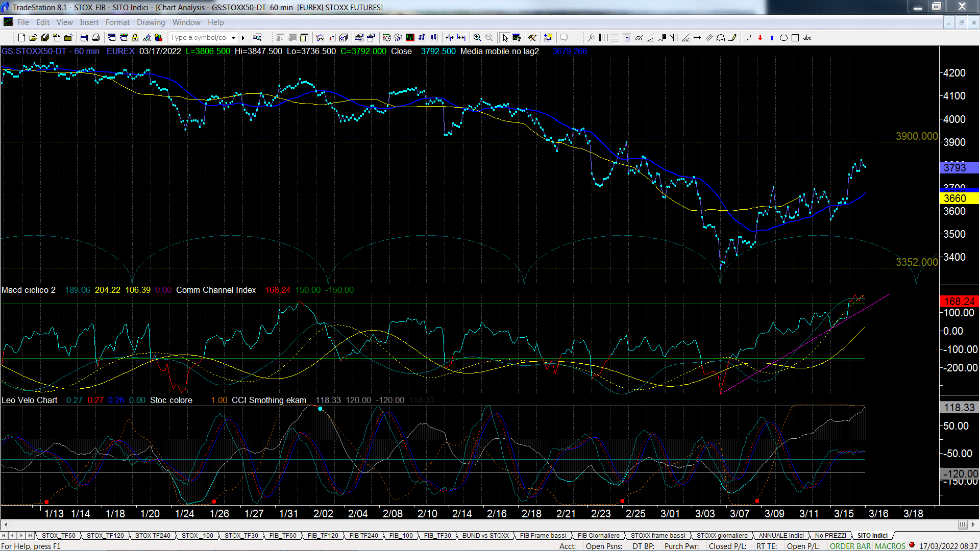The width and height of the screenshot is (980, 551).
Task: Click the symbol lookup magnifier icon
Action: (257, 38)
